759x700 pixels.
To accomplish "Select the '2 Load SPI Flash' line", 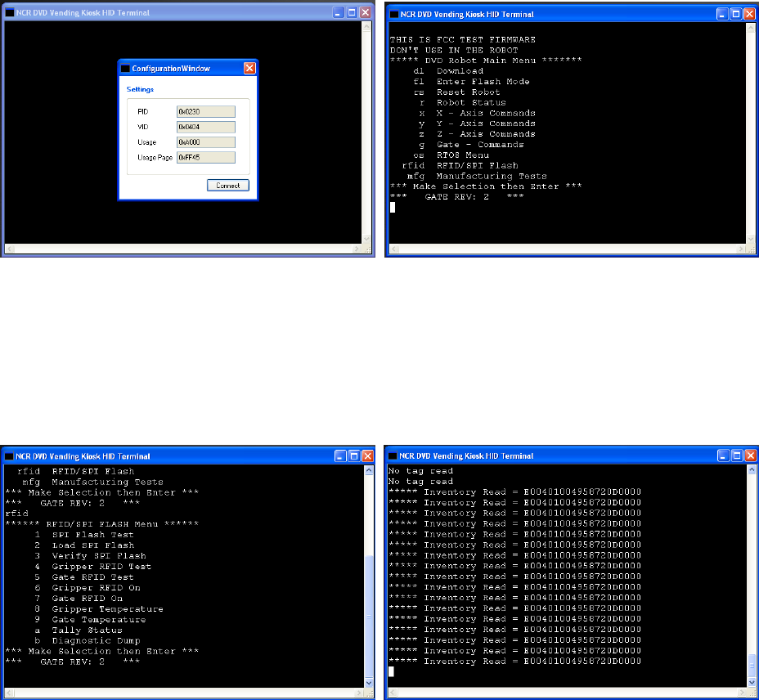I will click(x=84, y=545).
